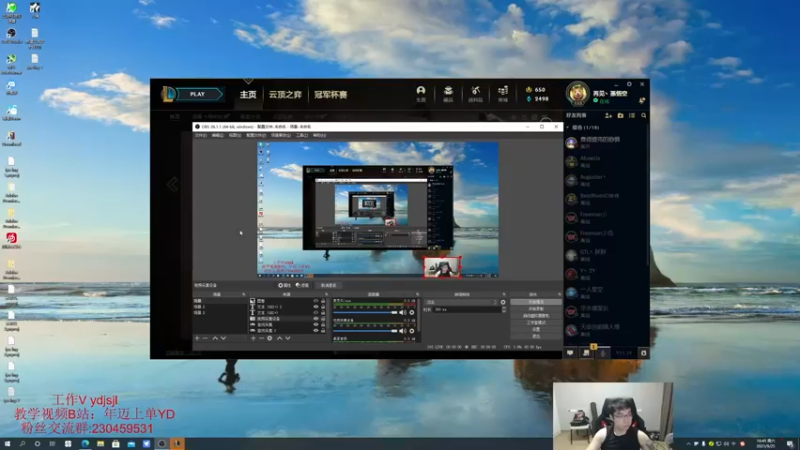Viewport: 800px width, 450px height.
Task: Click the bug report icon at friends panel bottom-right
Action: point(643,353)
